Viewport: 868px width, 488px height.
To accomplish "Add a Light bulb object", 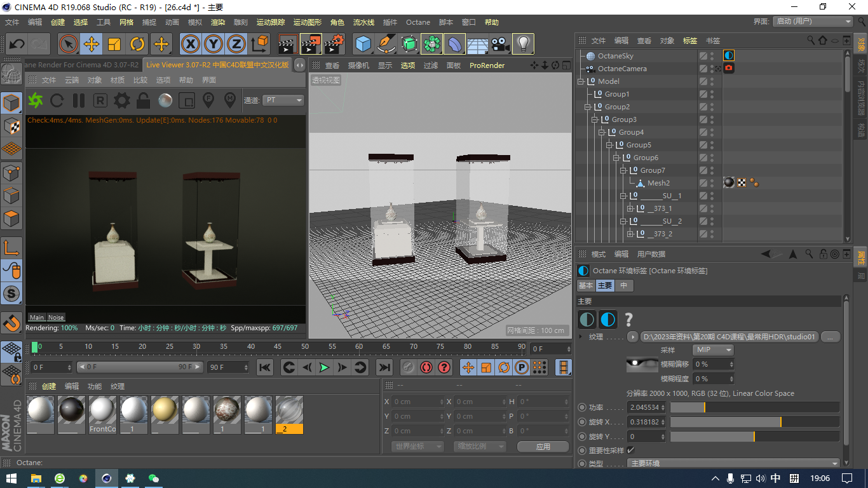I will tap(523, 44).
